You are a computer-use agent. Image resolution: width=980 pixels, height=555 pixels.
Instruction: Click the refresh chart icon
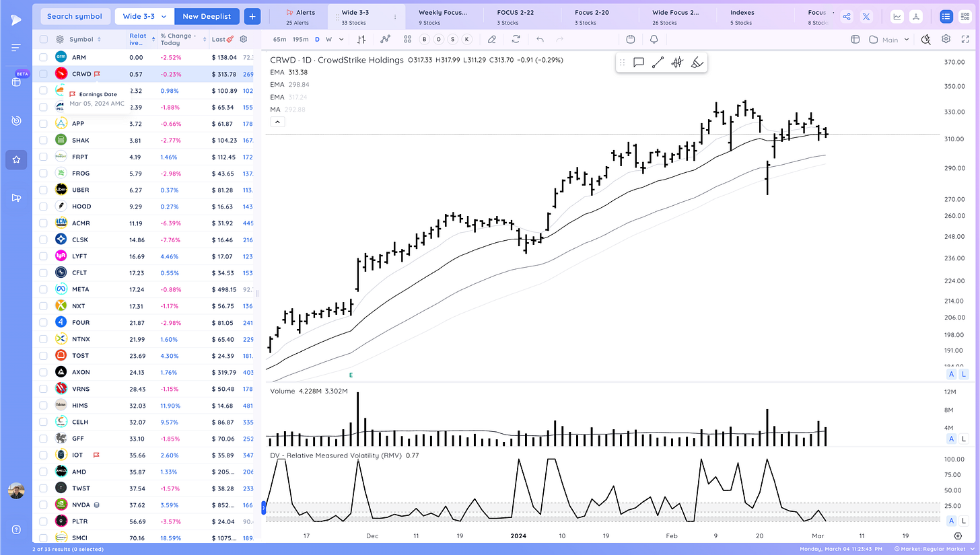516,40
